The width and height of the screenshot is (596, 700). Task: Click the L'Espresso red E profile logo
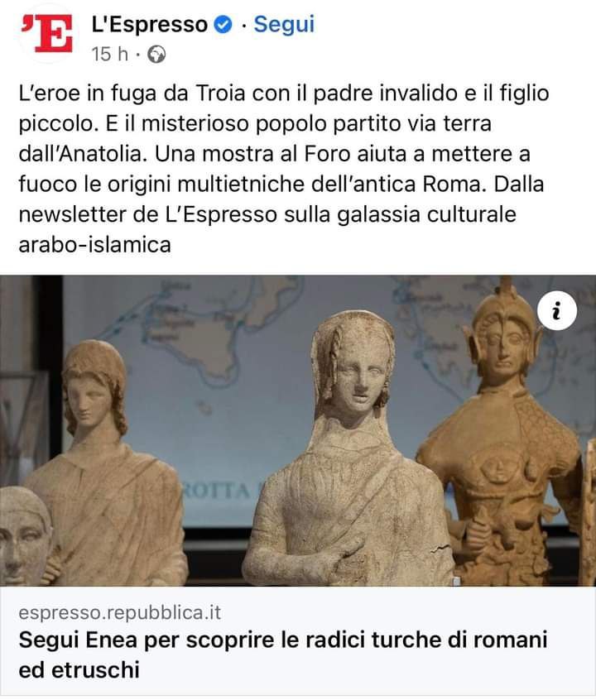(x=46, y=34)
